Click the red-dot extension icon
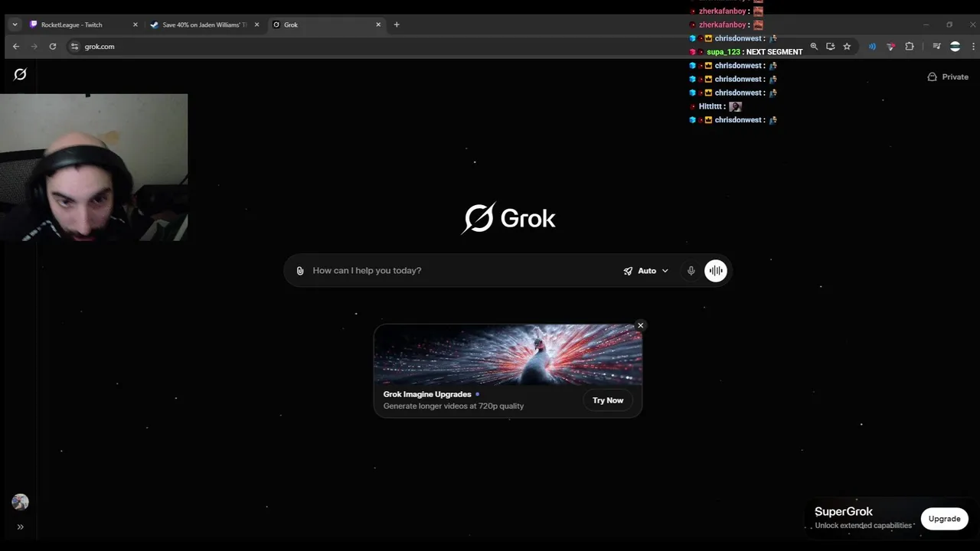 coord(890,47)
